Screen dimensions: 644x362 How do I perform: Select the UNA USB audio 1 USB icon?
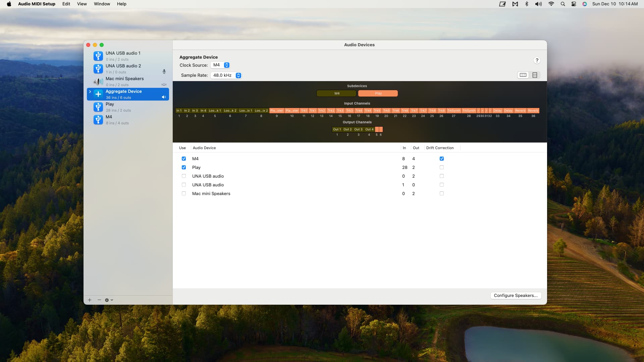click(x=98, y=56)
